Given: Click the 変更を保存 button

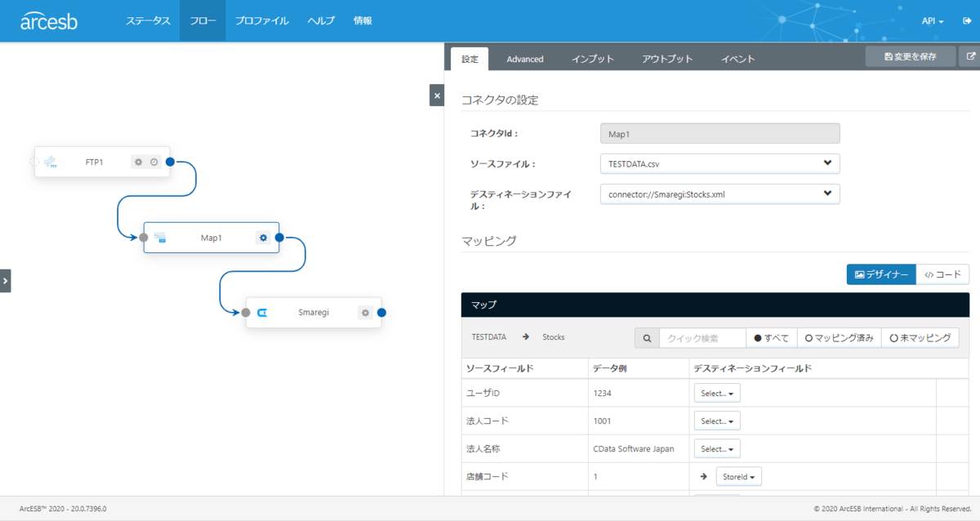Looking at the screenshot, I should pyautogui.click(x=910, y=57).
